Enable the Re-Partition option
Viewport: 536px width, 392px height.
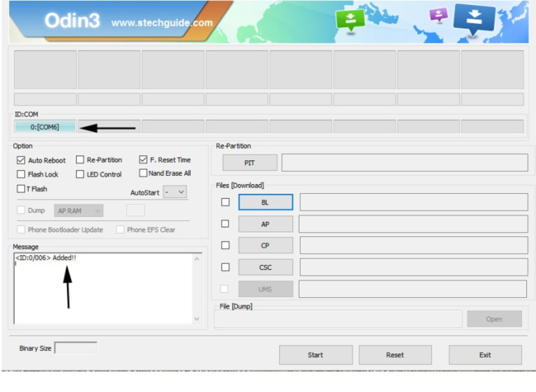click(x=80, y=160)
